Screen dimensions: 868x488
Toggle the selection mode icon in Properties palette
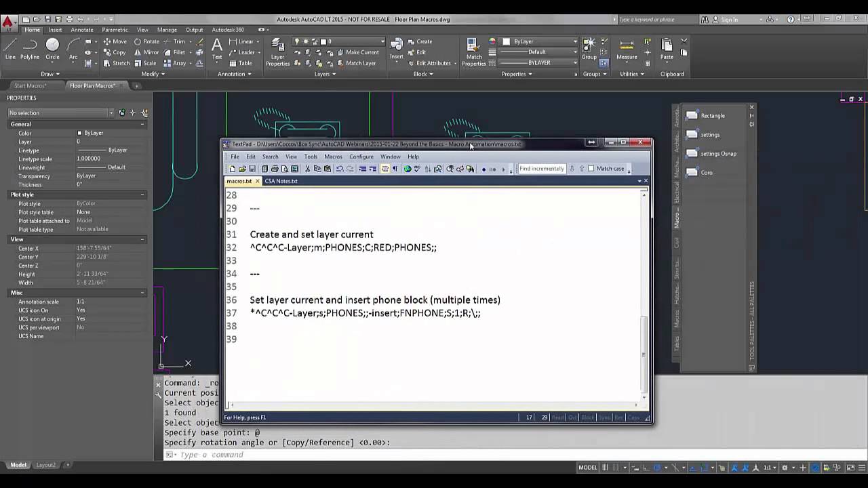(121, 113)
